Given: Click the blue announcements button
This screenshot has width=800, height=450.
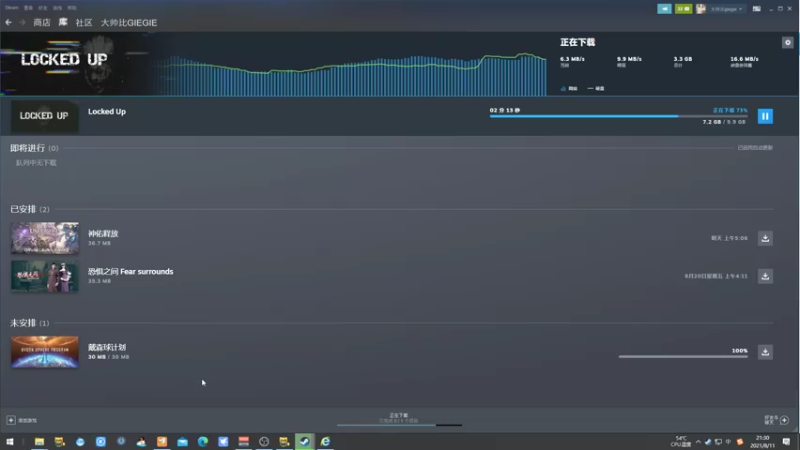Looking at the screenshot, I should click(664, 9).
